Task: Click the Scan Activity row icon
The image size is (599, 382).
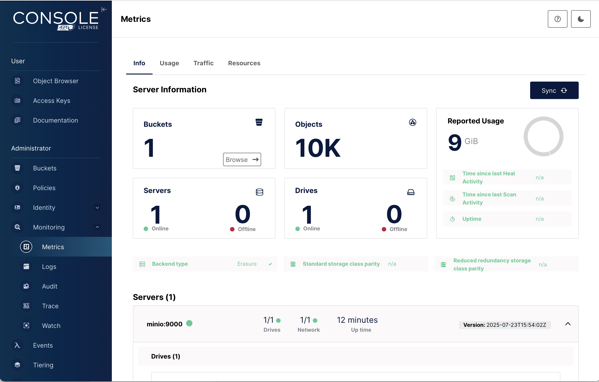Action: click(452, 199)
